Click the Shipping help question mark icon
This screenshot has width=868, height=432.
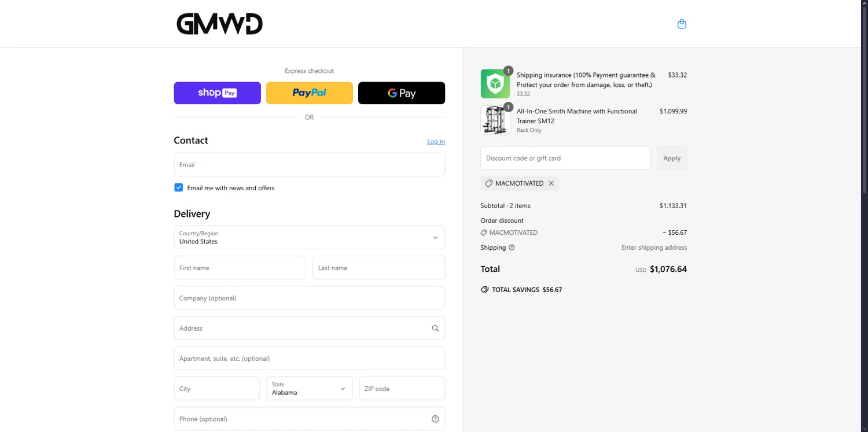click(x=512, y=248)
